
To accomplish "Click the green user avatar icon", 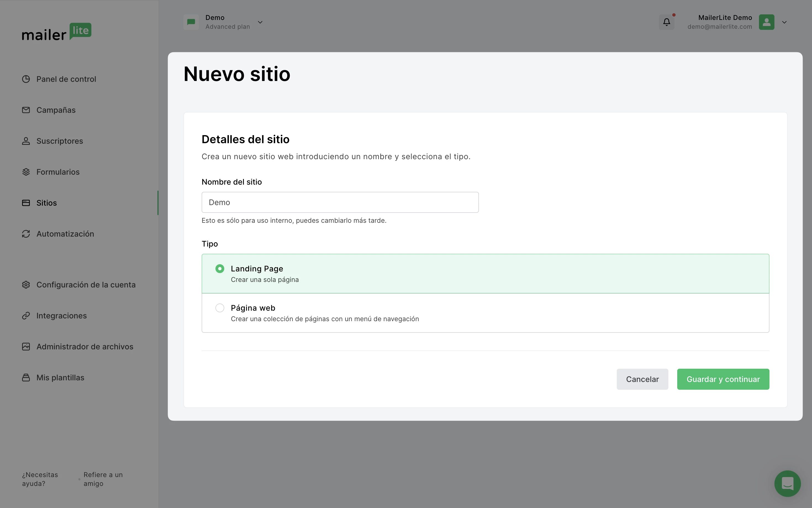I will [x=766, y=22].
